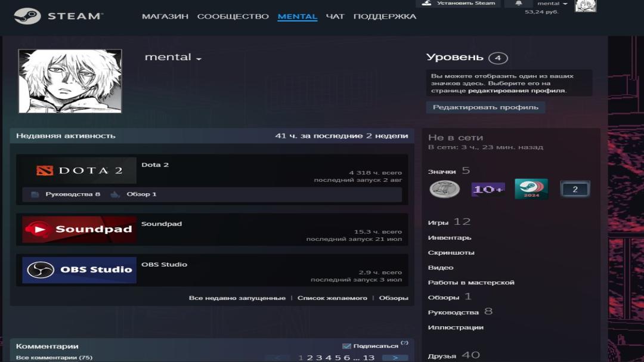Toggle the Subscribe checkbox for comments
This screenshot has height=362, width=644.
point(346,346)
